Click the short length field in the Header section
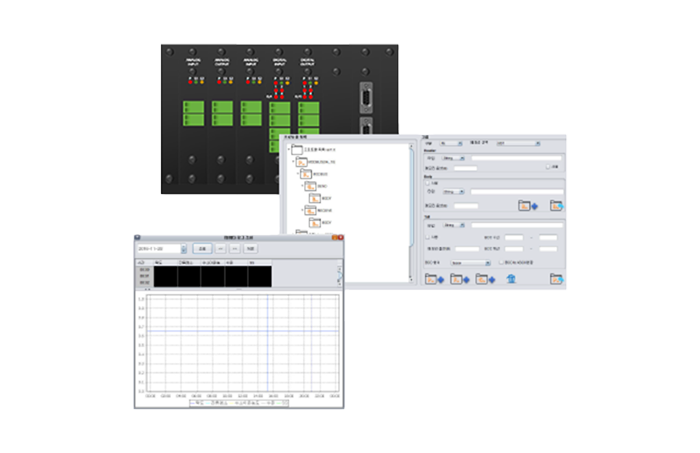The image size is (700, 453). pos(466,168)
